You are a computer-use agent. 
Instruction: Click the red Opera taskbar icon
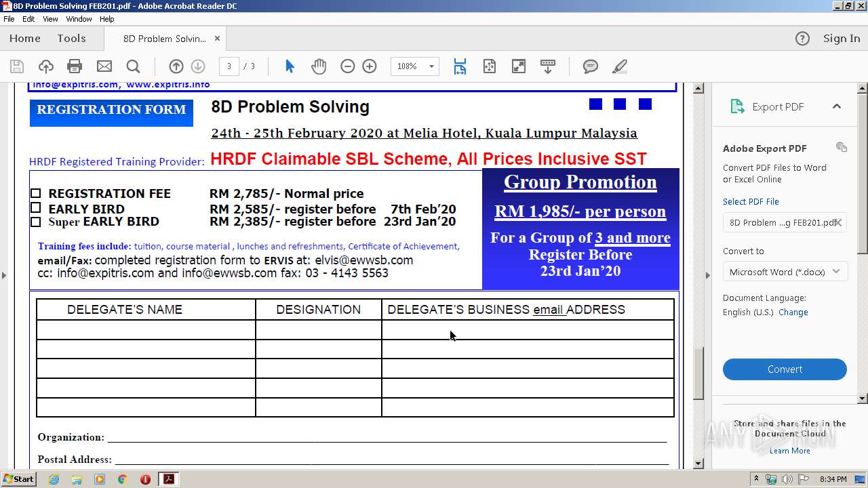tap(145, 479)
